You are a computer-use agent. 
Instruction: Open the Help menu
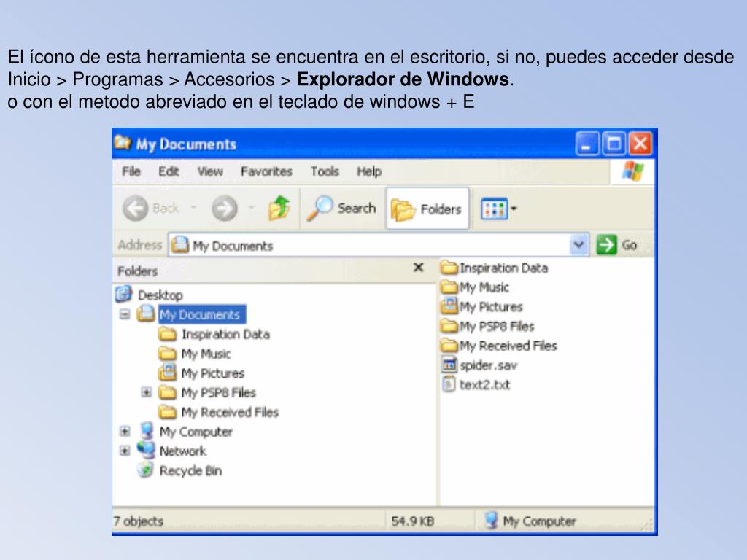point(369,171)
